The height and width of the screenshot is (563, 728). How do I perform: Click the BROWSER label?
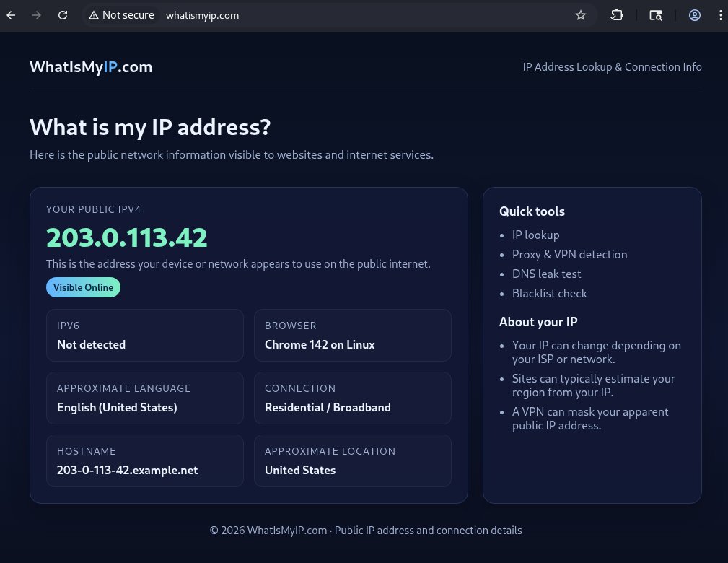(x=291, y=326)
